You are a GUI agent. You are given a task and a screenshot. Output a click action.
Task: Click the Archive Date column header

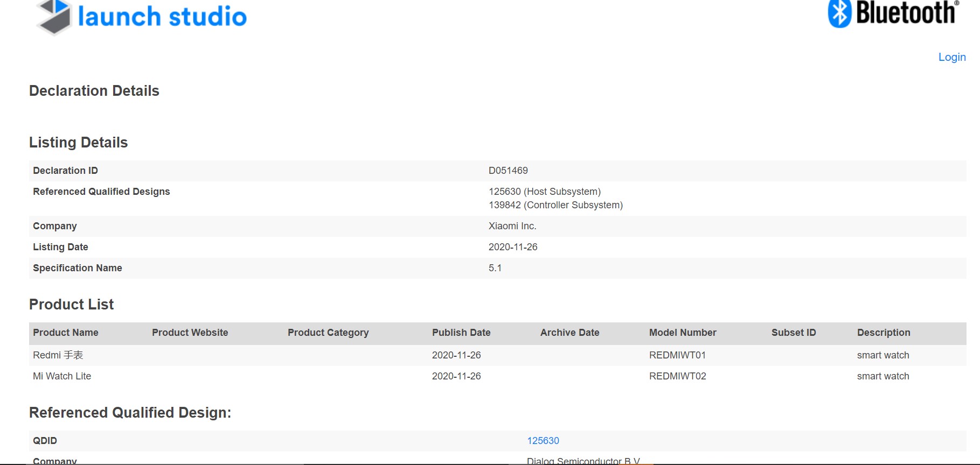(x=570, y=333)
